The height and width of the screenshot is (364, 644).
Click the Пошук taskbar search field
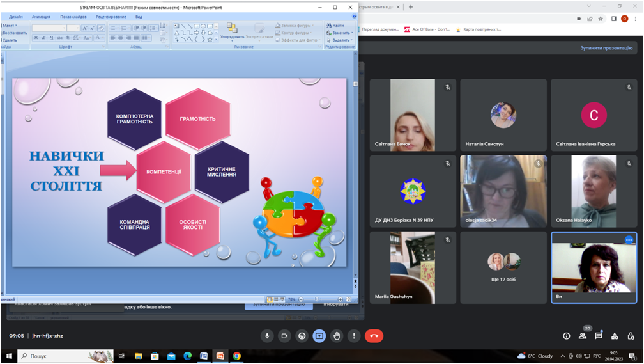point(66,356)
